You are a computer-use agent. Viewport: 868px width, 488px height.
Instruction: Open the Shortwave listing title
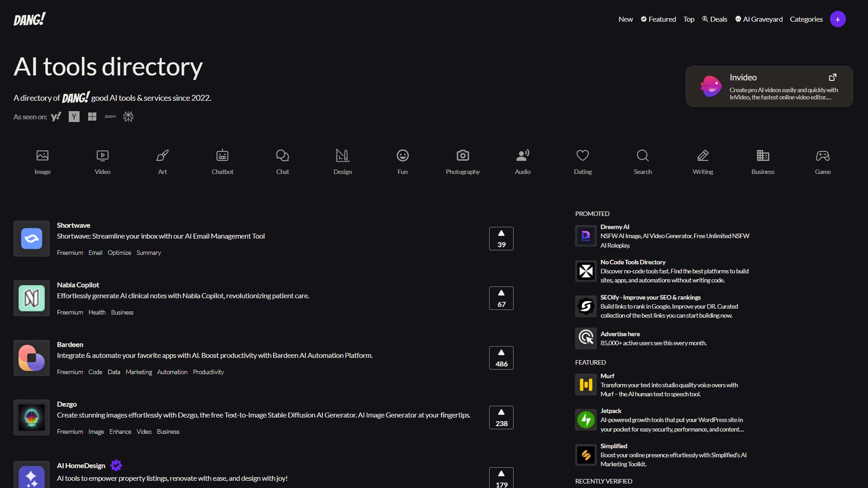point(73,225)
